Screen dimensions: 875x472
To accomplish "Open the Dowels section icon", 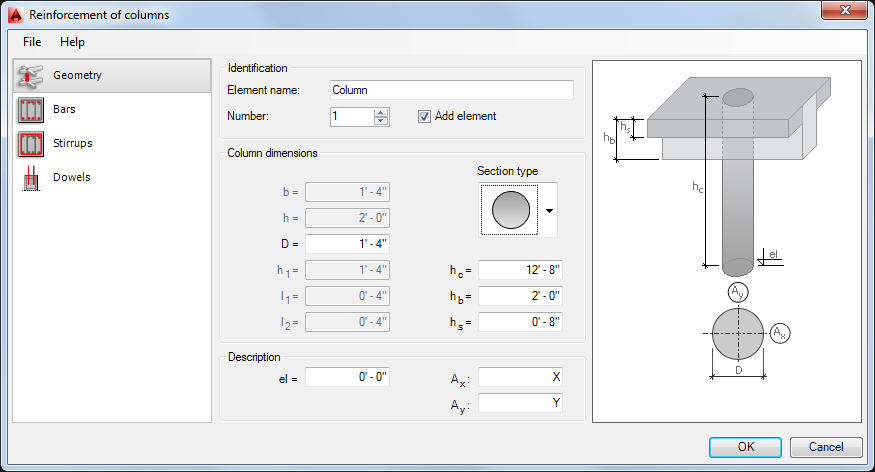I will pyautogui.click(x=31, y=177).
